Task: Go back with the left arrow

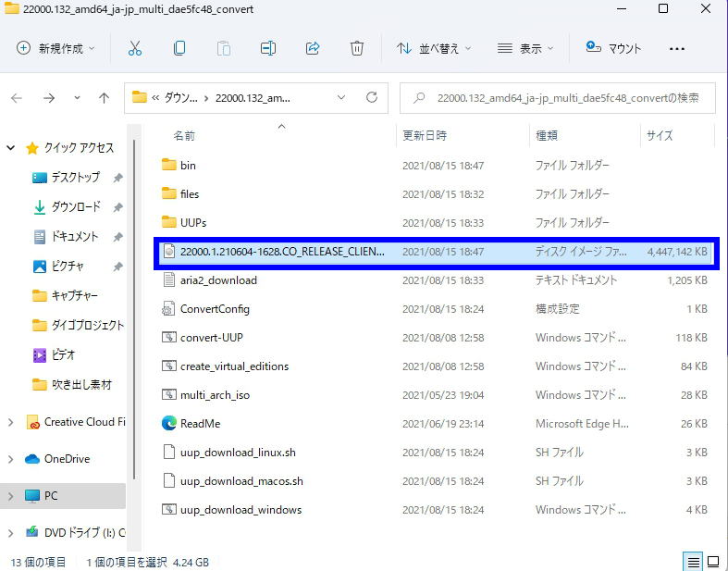Action: click(17, 98)
